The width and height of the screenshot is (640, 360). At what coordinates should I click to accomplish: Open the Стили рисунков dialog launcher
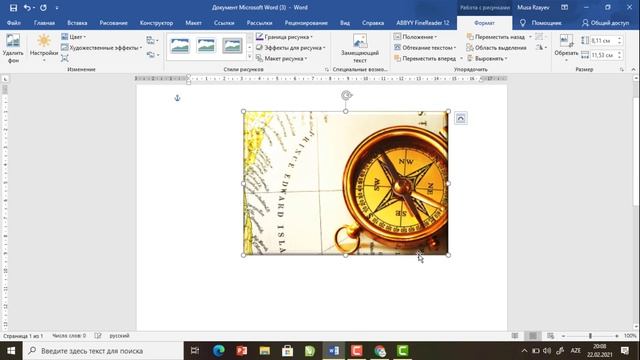[327, 70]
